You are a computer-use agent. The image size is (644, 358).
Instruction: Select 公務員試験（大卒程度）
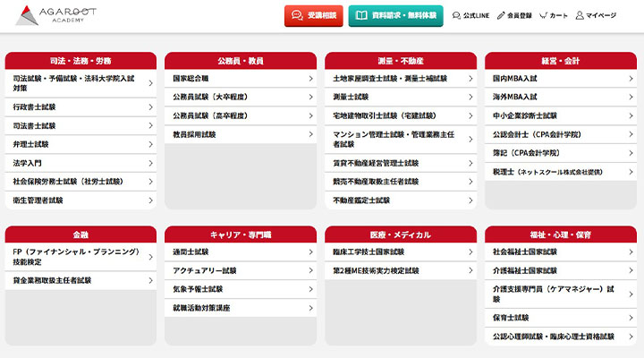(241, 97)
